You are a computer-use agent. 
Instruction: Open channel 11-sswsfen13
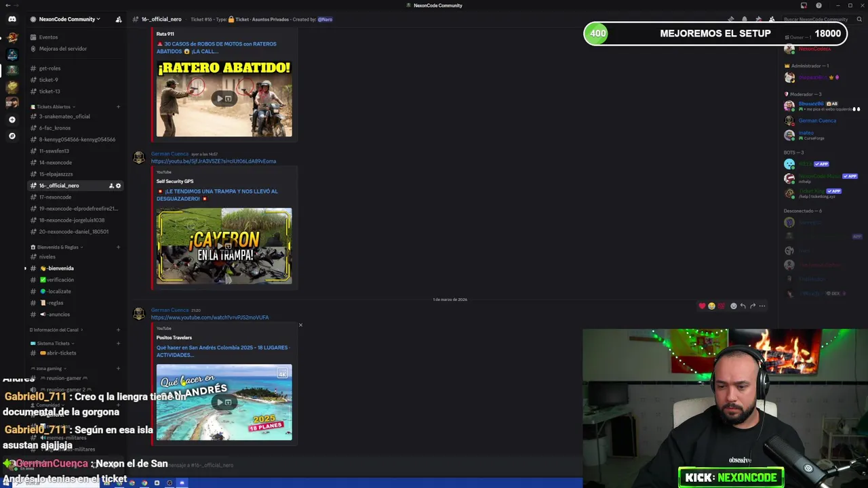pos(54,151)
